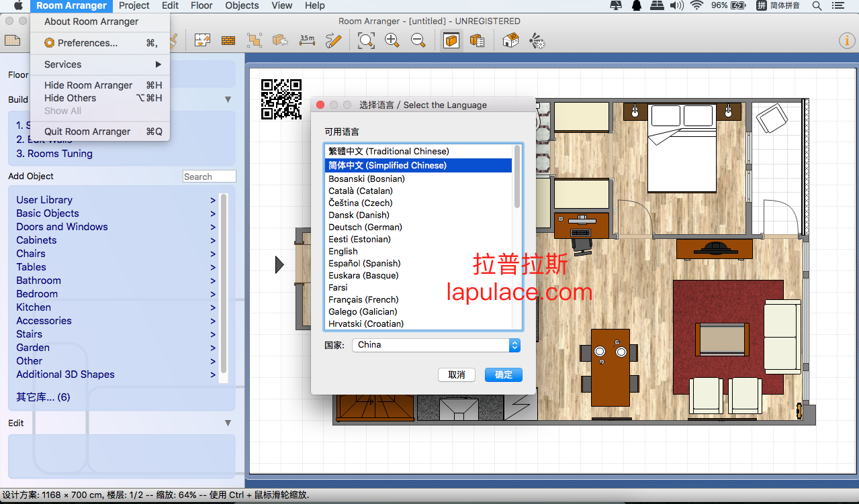Open the Services submenu
The height and width of the screenshot is (504, 859).
point(100,64)
